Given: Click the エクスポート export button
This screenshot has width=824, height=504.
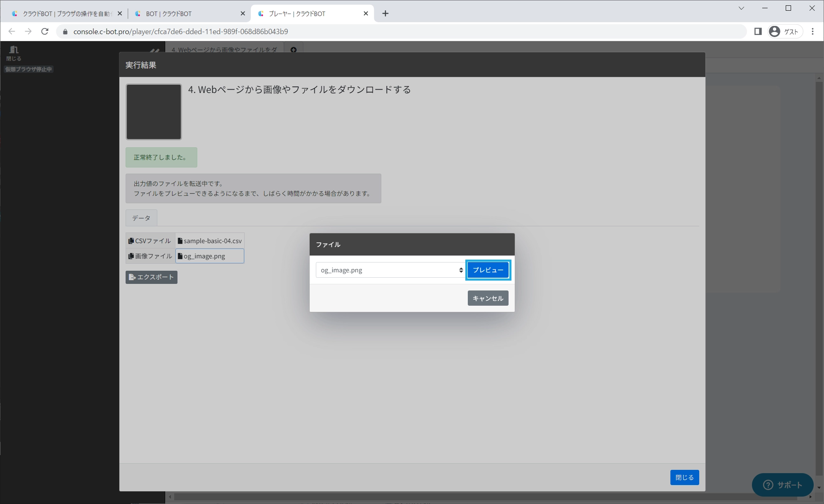Looking at the screenshot, I should [151, 277].
